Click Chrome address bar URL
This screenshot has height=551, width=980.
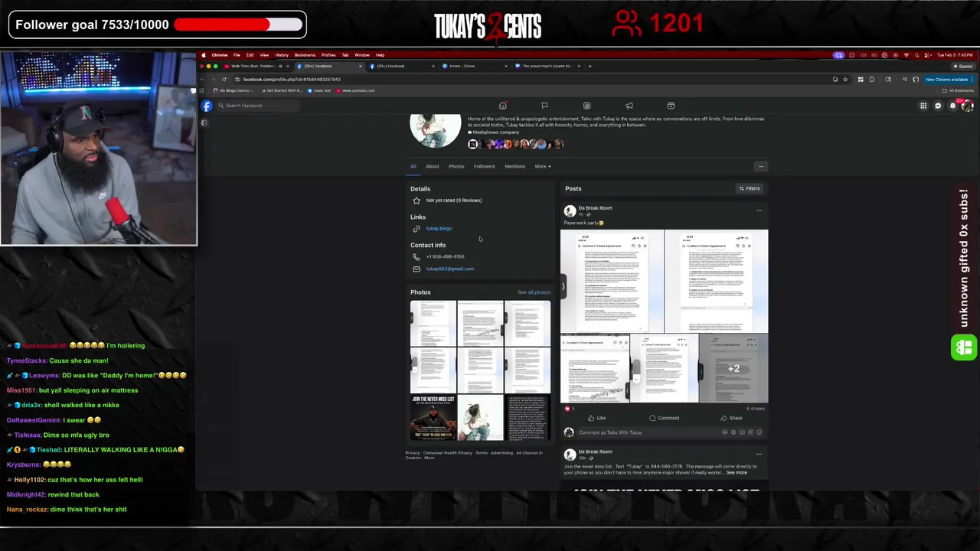tap(292, 80)
